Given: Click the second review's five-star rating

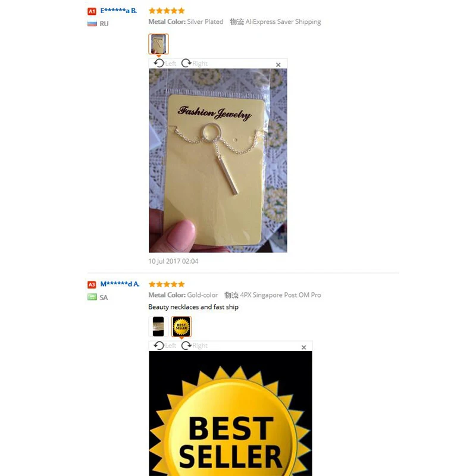Looking at the screenshot, I should 167,284.
